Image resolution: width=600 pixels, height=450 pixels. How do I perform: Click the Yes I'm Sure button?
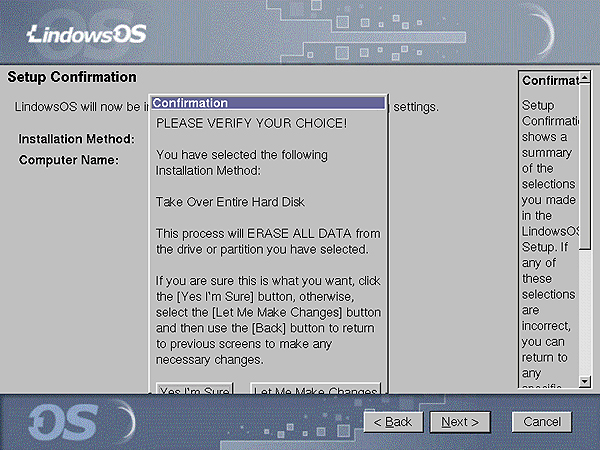pyautogui.click(x=195, y=388)
